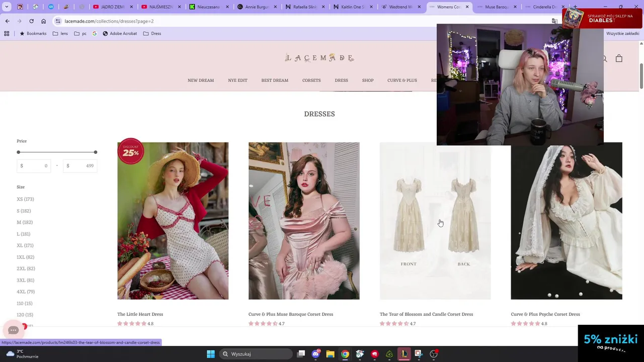Open The Tear of Blossom and Candle link
Viewport: 644px width, 362px height.
click(x=426, y=314)
